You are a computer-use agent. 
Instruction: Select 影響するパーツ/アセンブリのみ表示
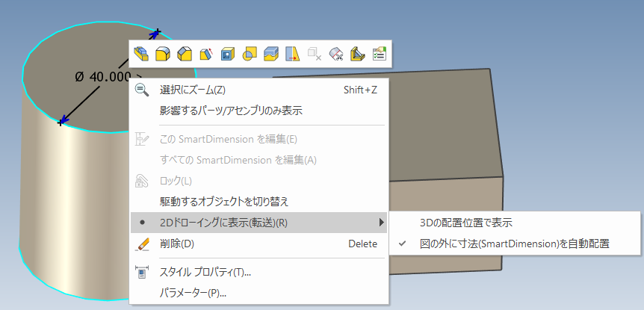pos(258,111)
